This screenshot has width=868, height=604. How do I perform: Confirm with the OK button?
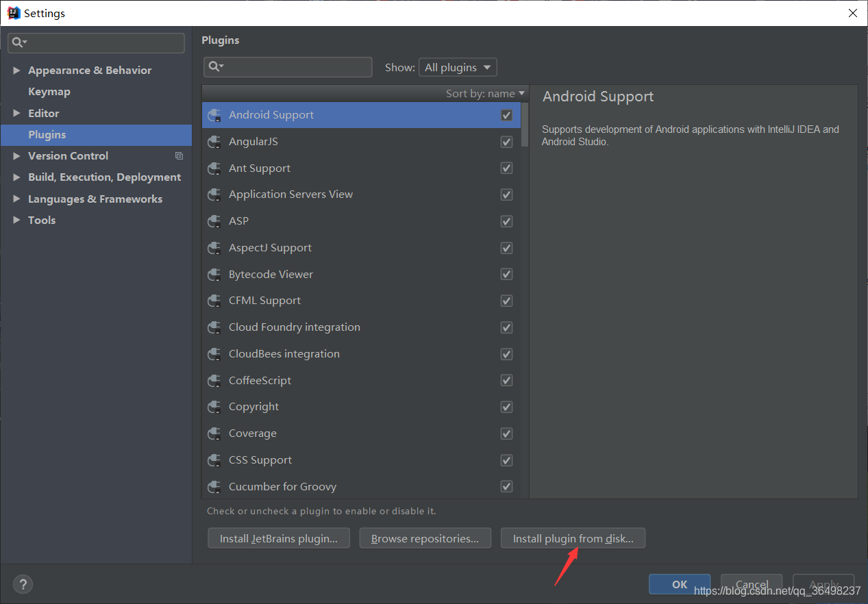[680, 584]
